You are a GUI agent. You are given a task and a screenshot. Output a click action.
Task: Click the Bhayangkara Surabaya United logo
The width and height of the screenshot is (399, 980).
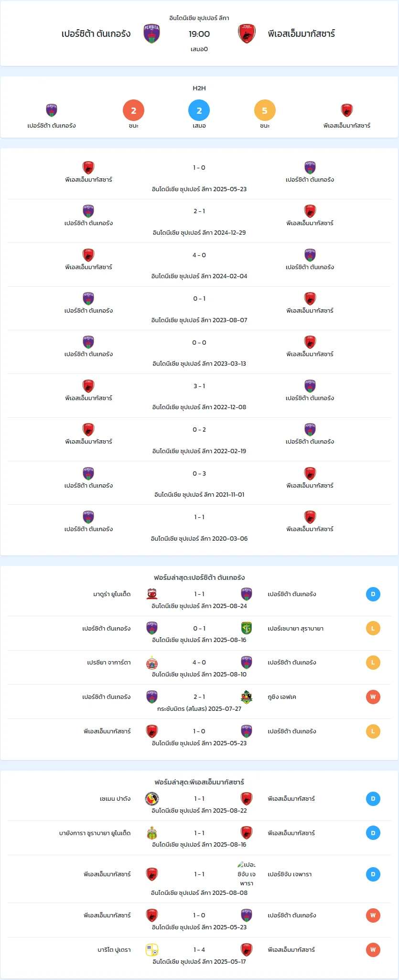pos(152,833)
